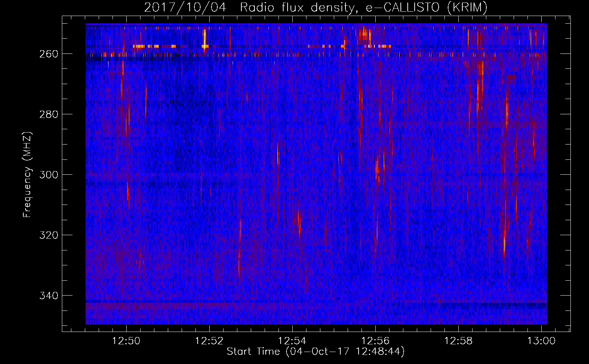Click the 13:00 time tick label
This screenshot has width=589, height=364.
541,341
